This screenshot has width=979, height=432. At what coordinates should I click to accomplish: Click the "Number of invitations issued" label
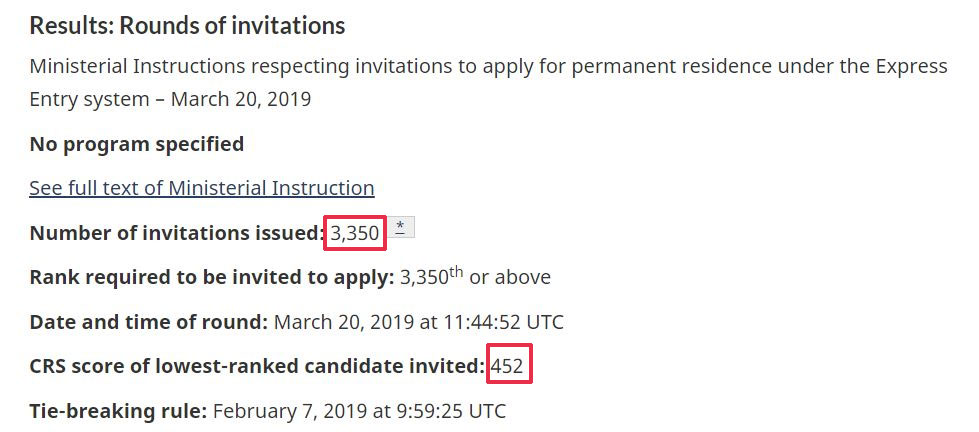(x=176, y=234)
